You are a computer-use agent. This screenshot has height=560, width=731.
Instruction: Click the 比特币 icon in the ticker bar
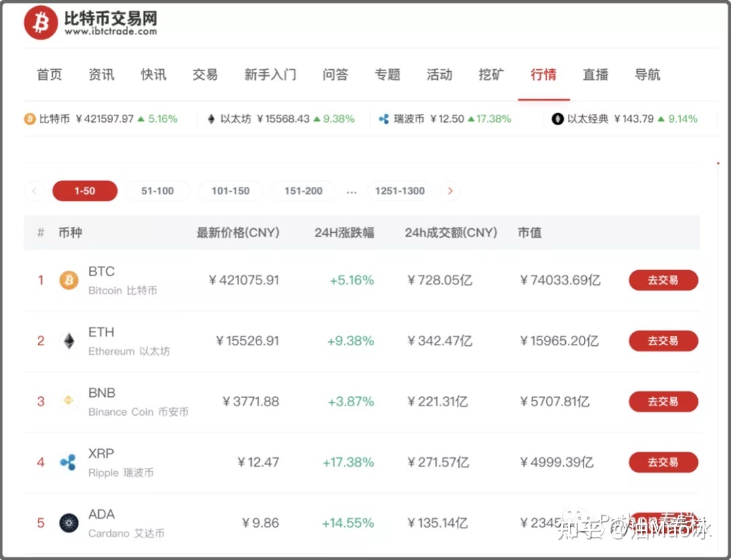point(29,119)
